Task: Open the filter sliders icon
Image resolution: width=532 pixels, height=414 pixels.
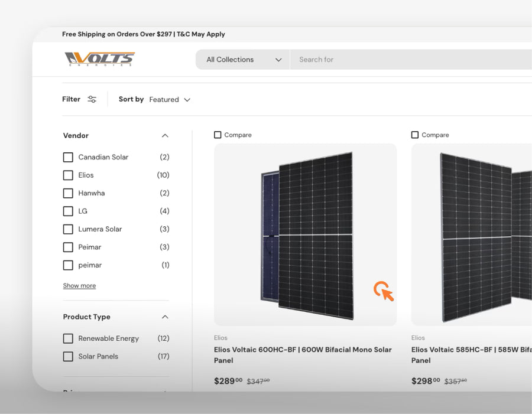Action: 92,99
